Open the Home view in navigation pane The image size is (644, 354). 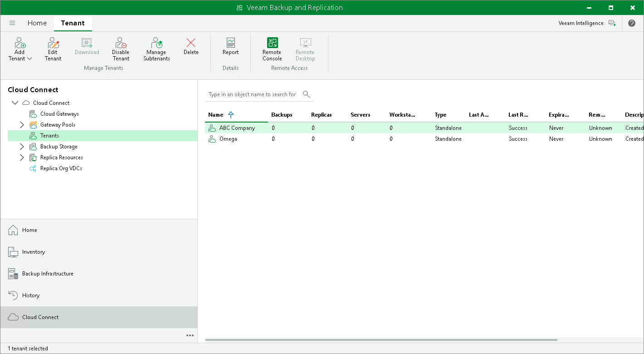point(99,230)
